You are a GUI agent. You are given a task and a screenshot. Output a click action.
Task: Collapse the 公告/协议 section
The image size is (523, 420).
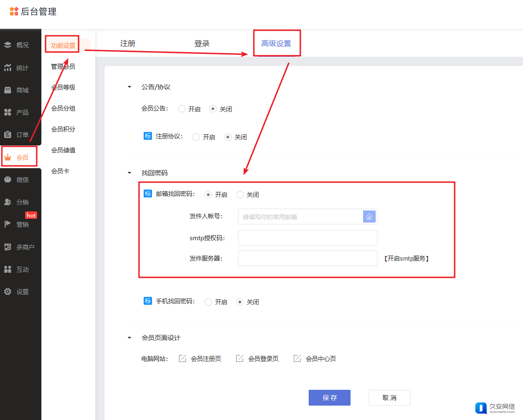130,87
